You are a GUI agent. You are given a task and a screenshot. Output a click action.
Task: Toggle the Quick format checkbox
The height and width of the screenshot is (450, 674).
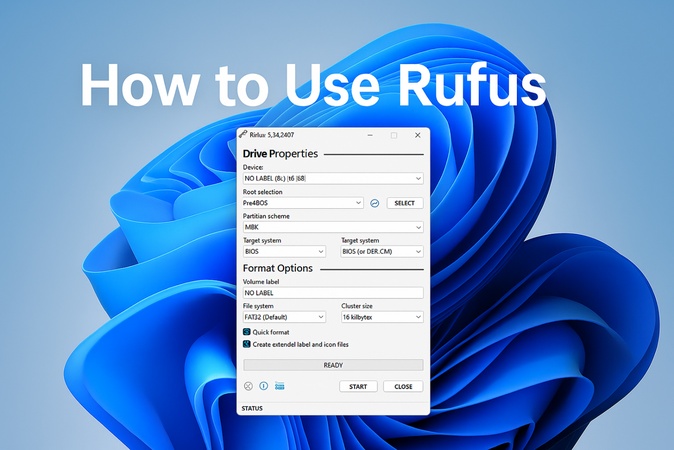(247, 332)
